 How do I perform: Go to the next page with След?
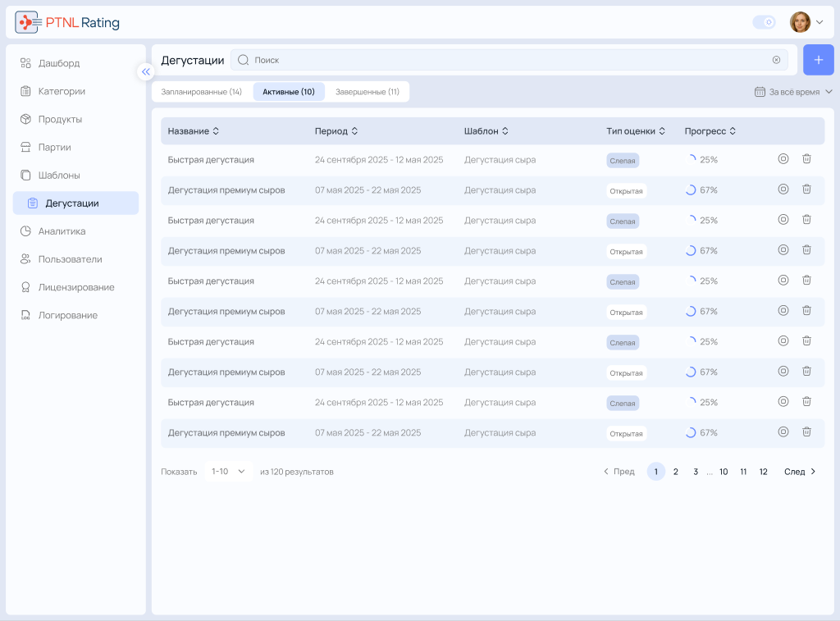pyautogui.click(x=800, y=472)
